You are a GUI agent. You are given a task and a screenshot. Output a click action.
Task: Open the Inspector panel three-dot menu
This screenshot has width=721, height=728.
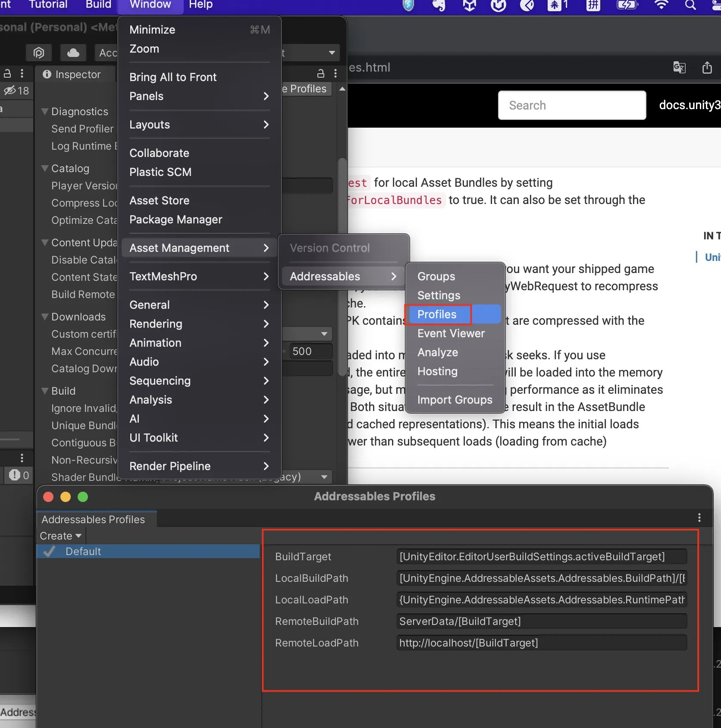click(x=335, y=73)
